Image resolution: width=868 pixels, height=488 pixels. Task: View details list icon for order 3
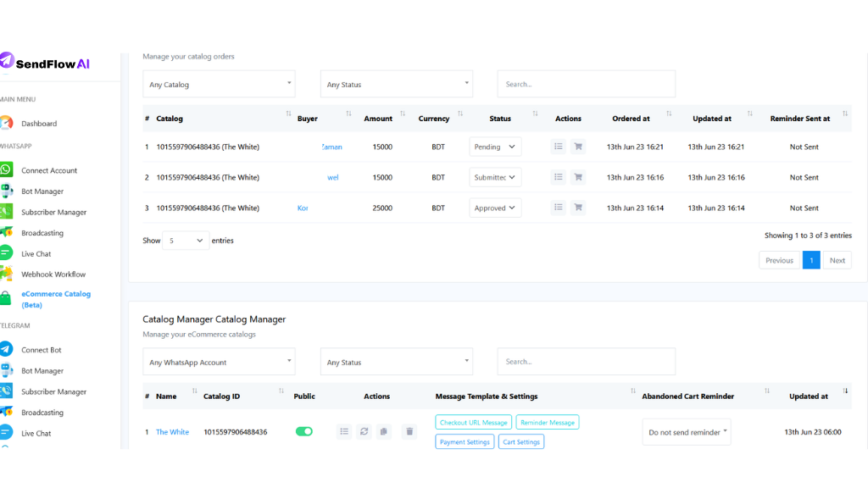pos(558,208)
